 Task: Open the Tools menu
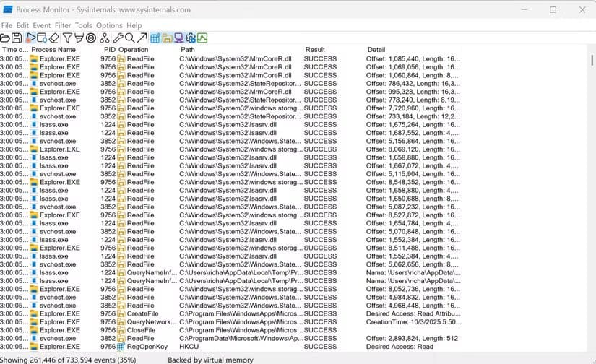click(84, 25)
